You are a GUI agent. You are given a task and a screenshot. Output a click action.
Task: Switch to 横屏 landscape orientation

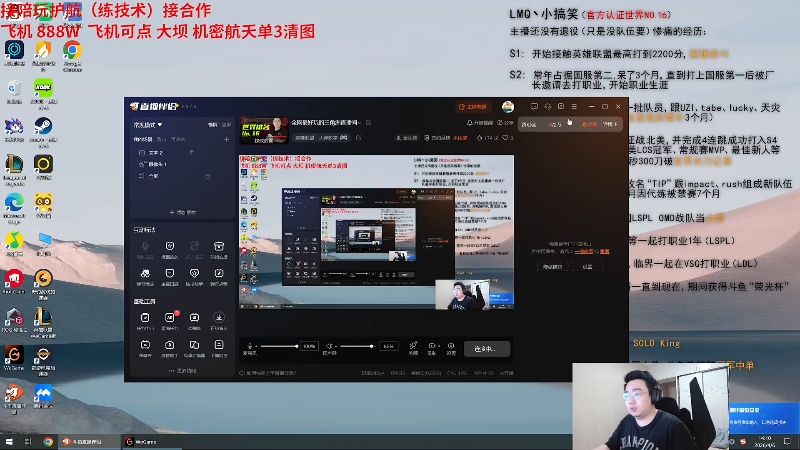(212, 124)
